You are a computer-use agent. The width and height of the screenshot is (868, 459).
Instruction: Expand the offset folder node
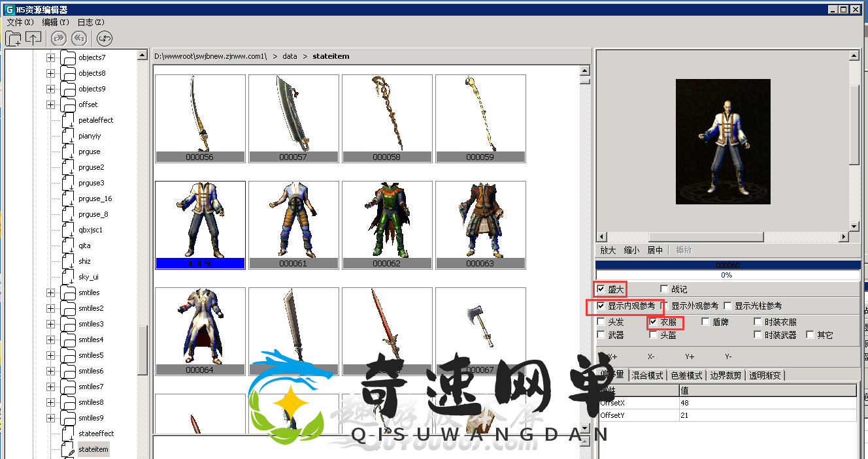coord(50,104)
